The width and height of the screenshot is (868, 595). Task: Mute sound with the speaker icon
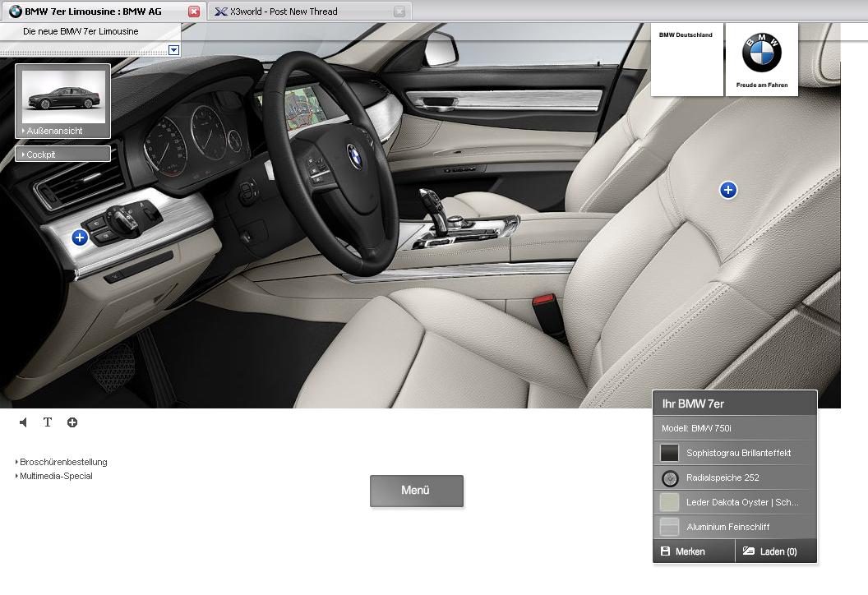pos(23,422)
